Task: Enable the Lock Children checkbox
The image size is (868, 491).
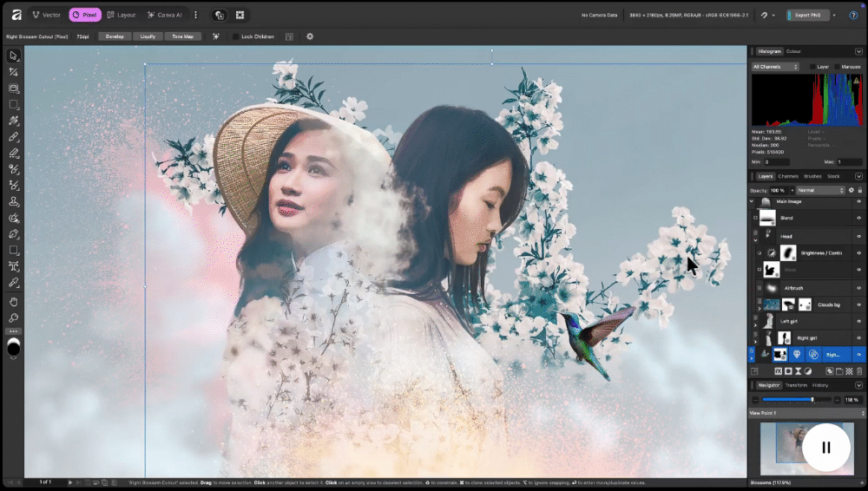Action: coord(235,36)
